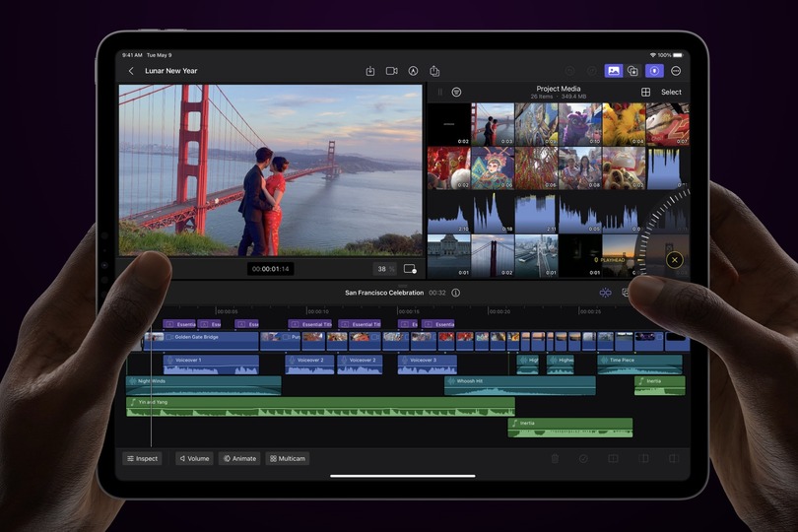Click the Lunar New Year library title

171,71
